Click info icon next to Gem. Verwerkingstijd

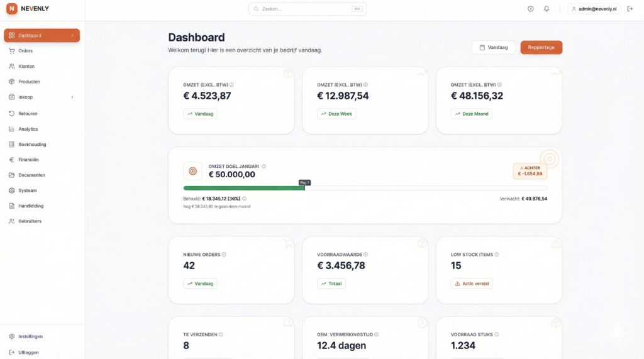coord(376,334)
